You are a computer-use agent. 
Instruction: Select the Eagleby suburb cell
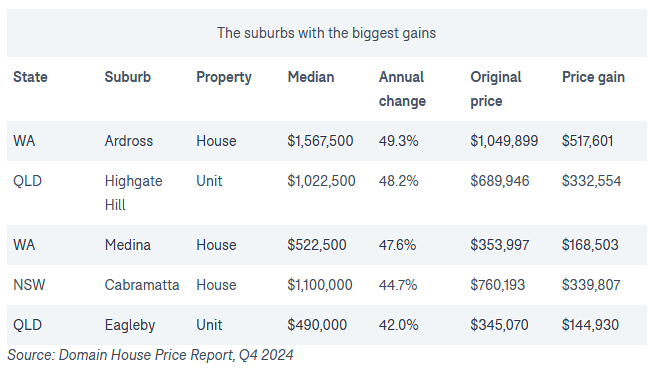pos(130,325)
